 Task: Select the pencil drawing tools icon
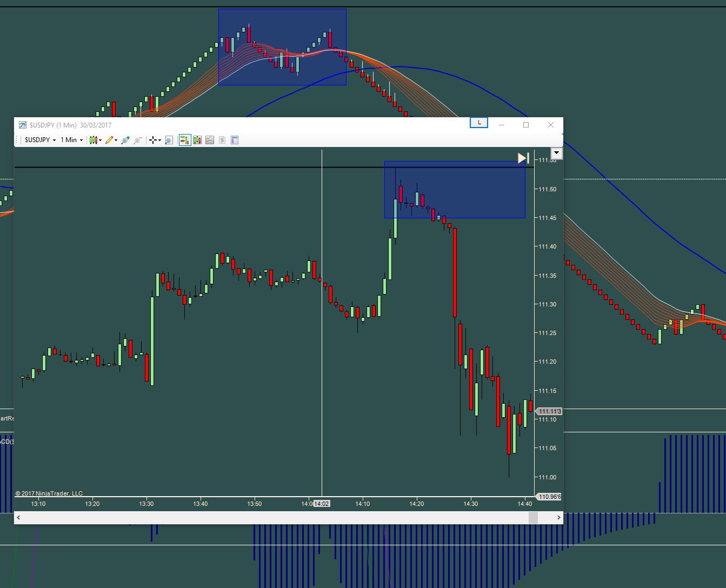coord(111,140)
